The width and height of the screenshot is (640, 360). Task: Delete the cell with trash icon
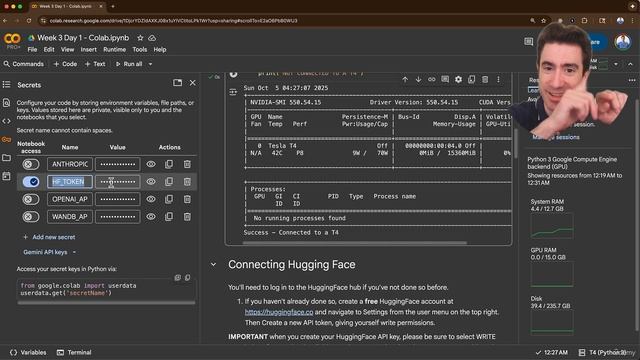(485, 80)
